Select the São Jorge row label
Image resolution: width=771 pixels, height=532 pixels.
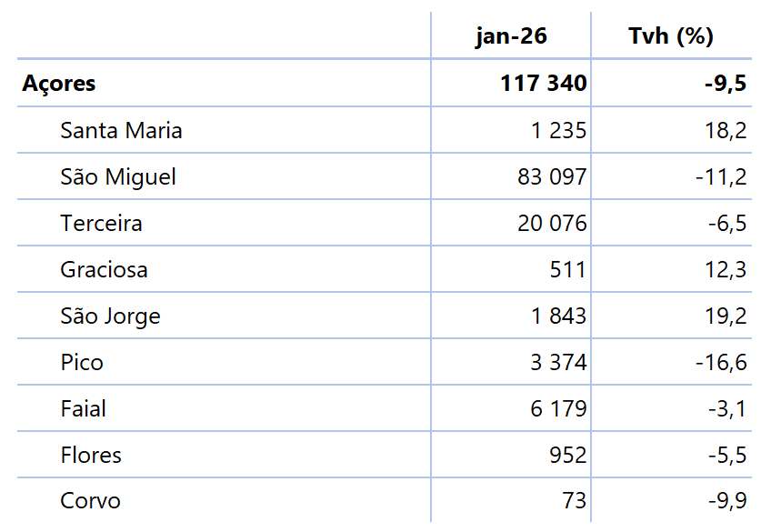point(110,316)
